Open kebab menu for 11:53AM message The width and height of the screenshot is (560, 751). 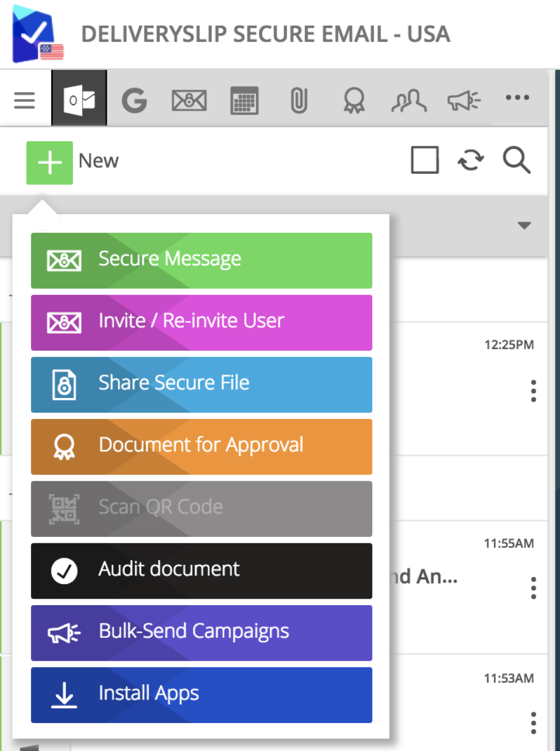(x=533, y=723)
